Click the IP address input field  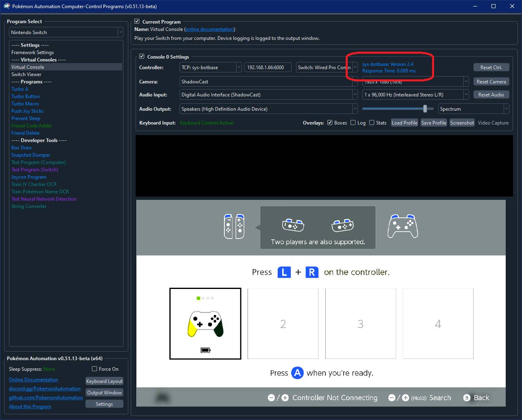(268, 68)
